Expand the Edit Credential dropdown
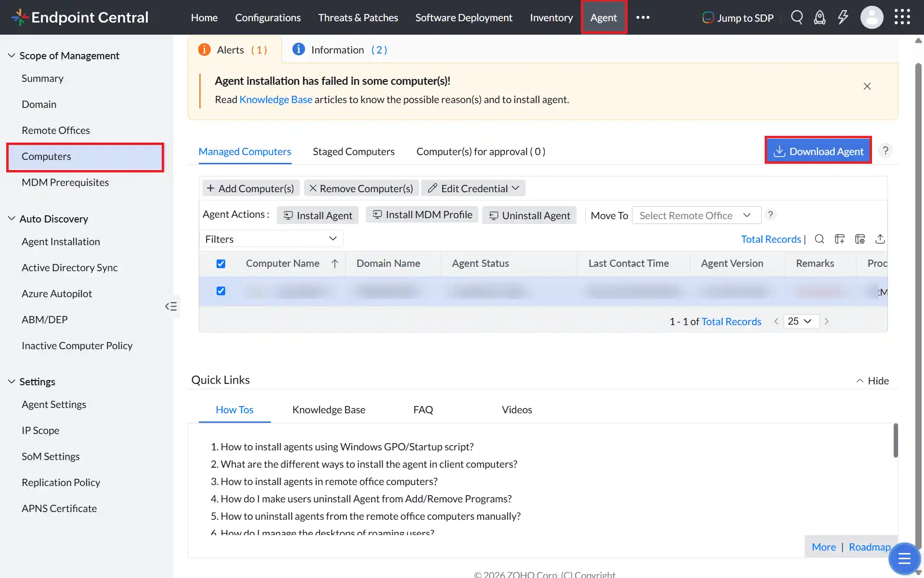 [473, 188]
